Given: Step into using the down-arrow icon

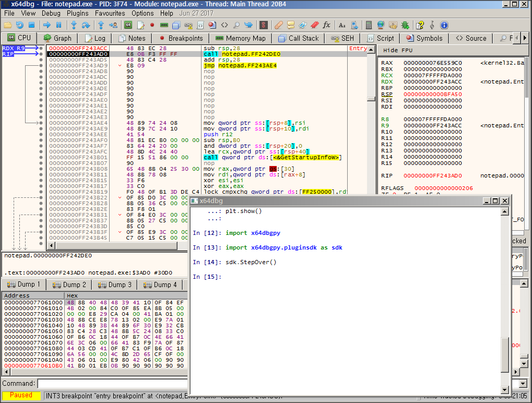Looking at the screenshot, I should (x=74, y=25).
